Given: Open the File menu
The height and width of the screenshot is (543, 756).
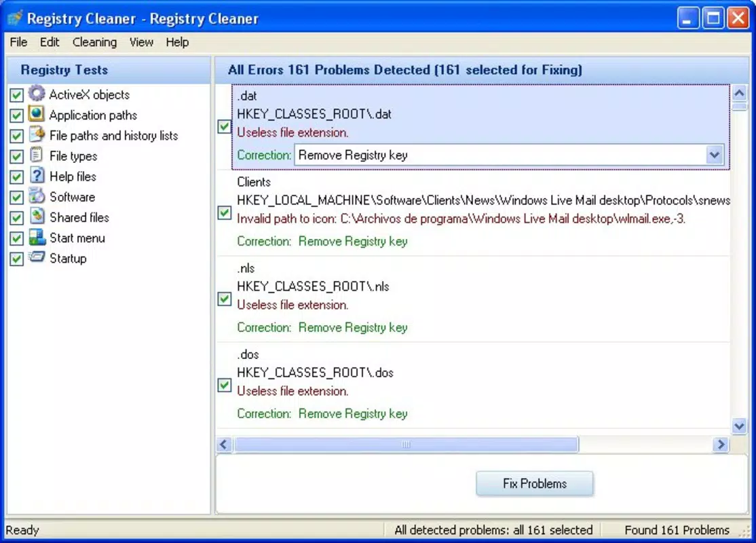Looking at the screenshot, I should [18, 43].
